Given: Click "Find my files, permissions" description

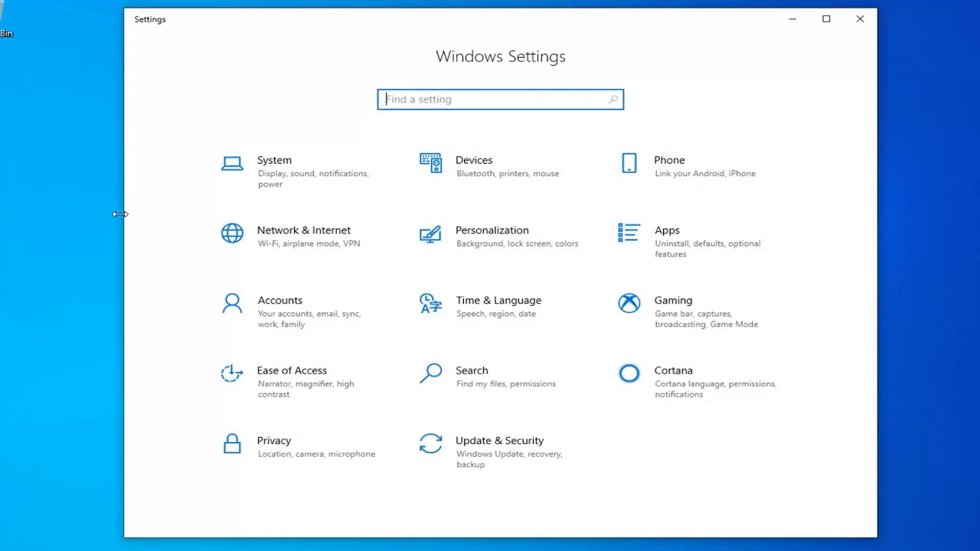Looking at the screenshot, I should 506,384.
